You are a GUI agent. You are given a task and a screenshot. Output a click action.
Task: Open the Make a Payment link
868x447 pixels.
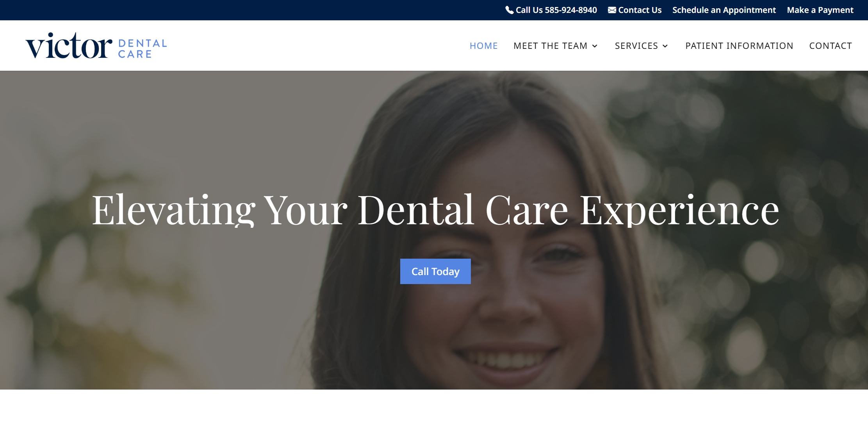tap(820, 10)
